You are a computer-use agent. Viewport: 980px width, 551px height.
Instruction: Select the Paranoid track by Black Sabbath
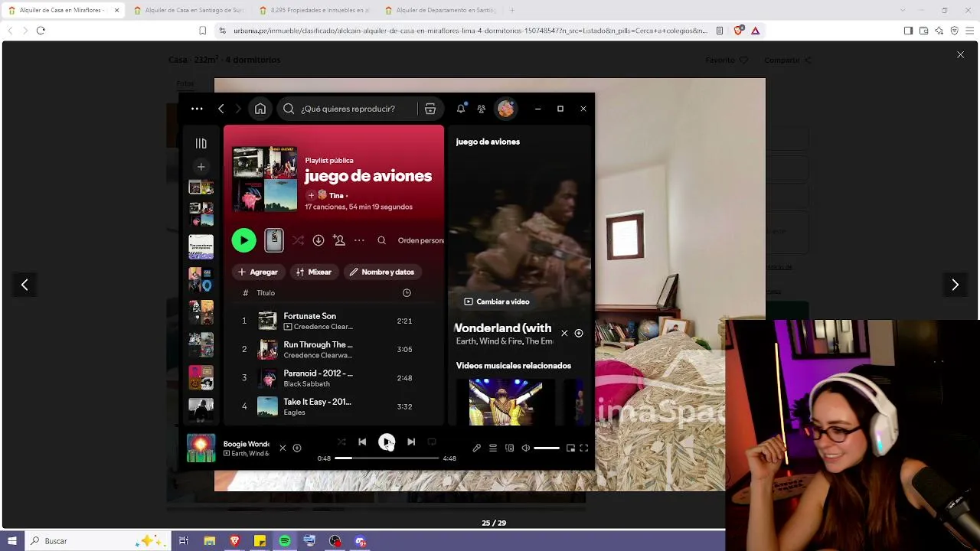[x=334, y=377]
